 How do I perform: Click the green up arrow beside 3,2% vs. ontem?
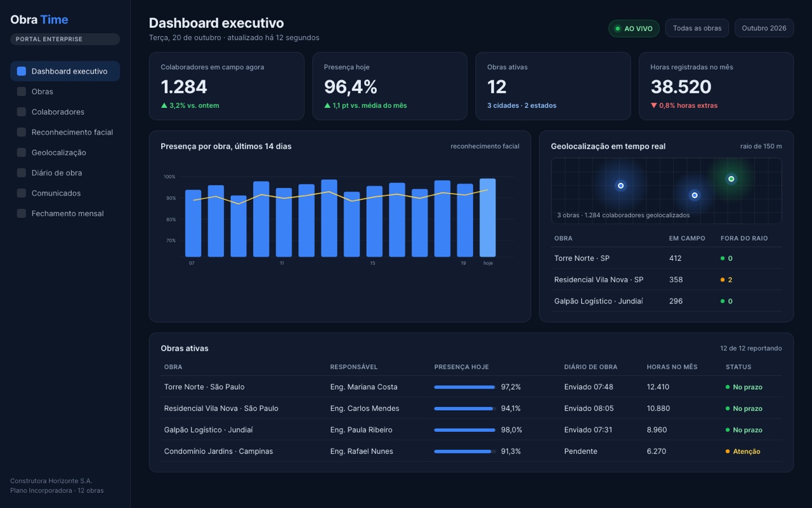coord(164,105)
